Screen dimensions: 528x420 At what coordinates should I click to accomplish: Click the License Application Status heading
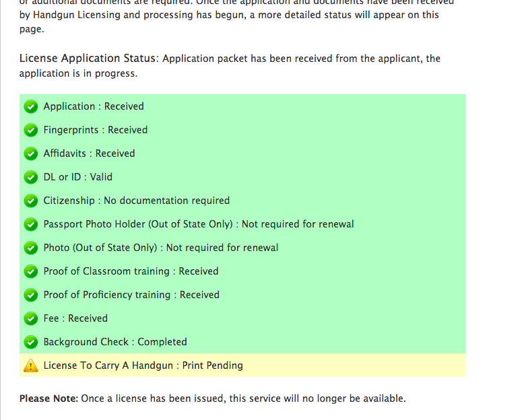[88, 59]
